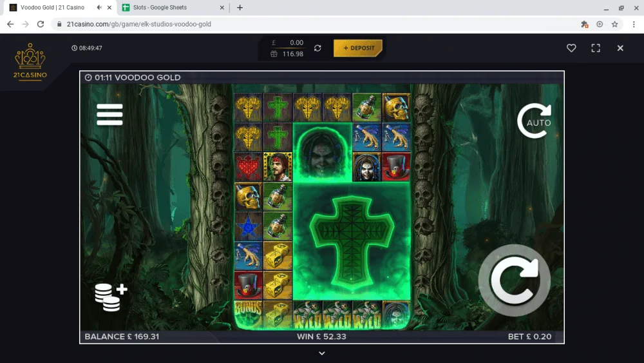This screenshot has height=363, width=644.
Task: Close the Voodoo Gold browser tab
Action: pyautogui.click(x=109, y=7)
